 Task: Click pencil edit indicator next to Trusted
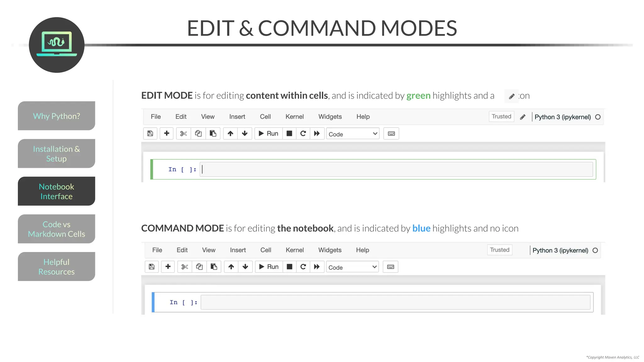[523, 117]
